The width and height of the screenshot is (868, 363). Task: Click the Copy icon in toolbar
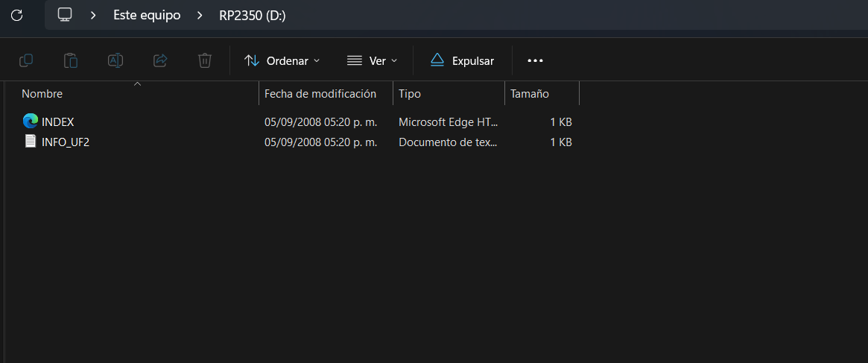coord(26,60)
